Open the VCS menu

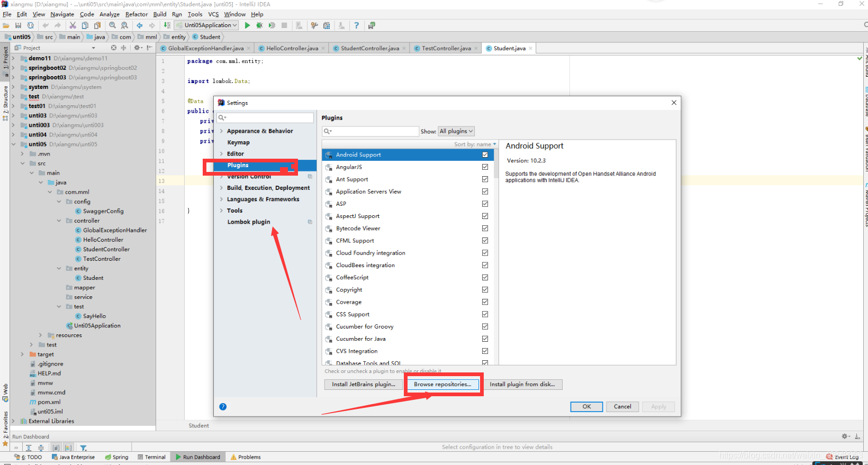point(213,14)
